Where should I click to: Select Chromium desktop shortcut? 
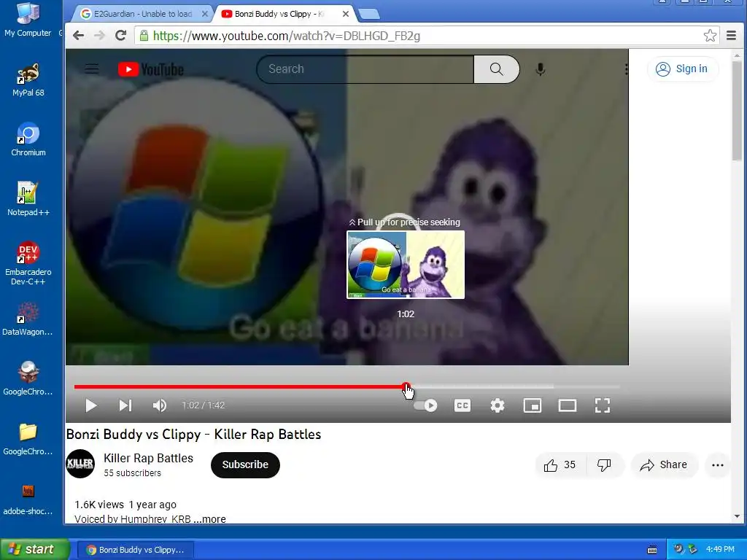(x=28, y=139)
